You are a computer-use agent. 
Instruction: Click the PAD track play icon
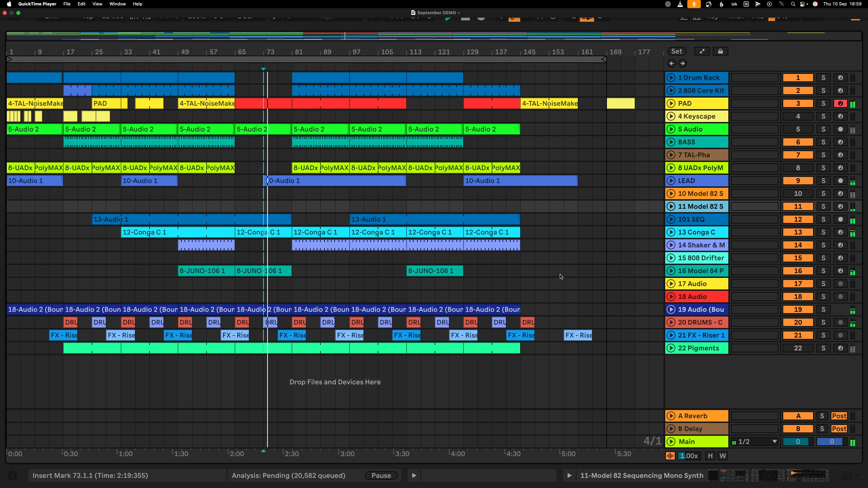pyautogui.click(x=671, y=103)
